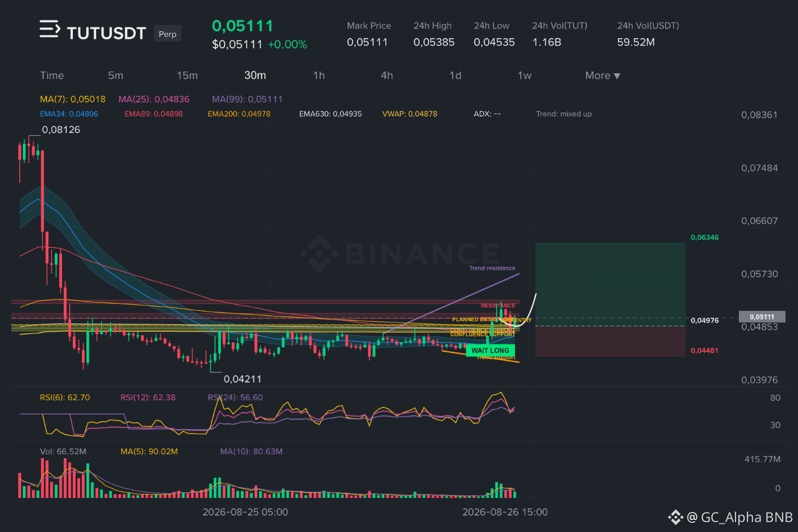The width and height of the screenshot is (798, 532).
Task: Click the RSI(6) indicator label
Action: (65, 398)
